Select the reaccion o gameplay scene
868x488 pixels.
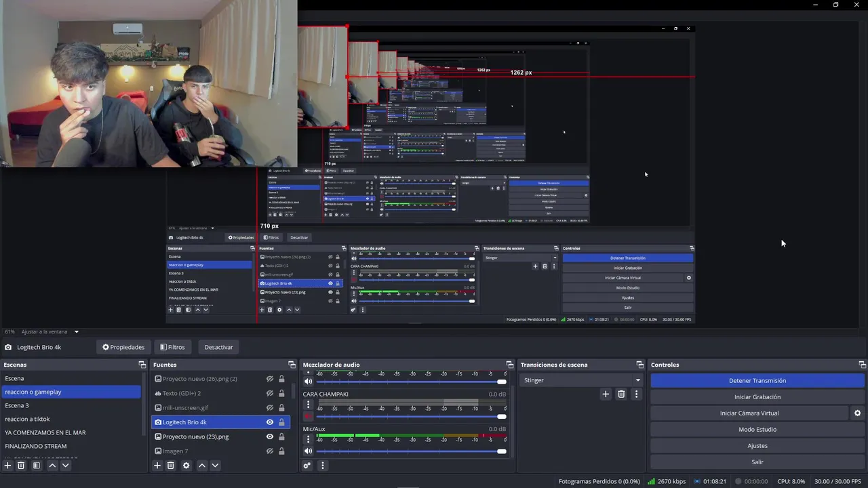71,392
